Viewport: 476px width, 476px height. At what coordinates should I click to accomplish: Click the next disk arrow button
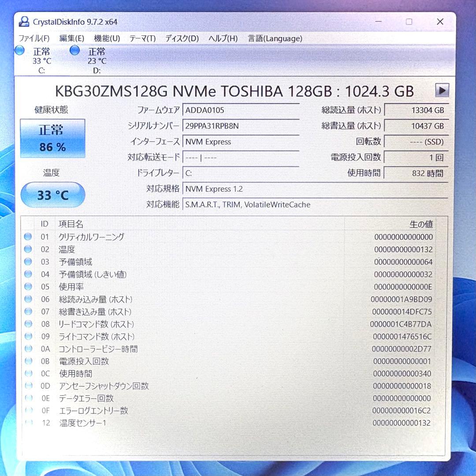pos(442,91)
